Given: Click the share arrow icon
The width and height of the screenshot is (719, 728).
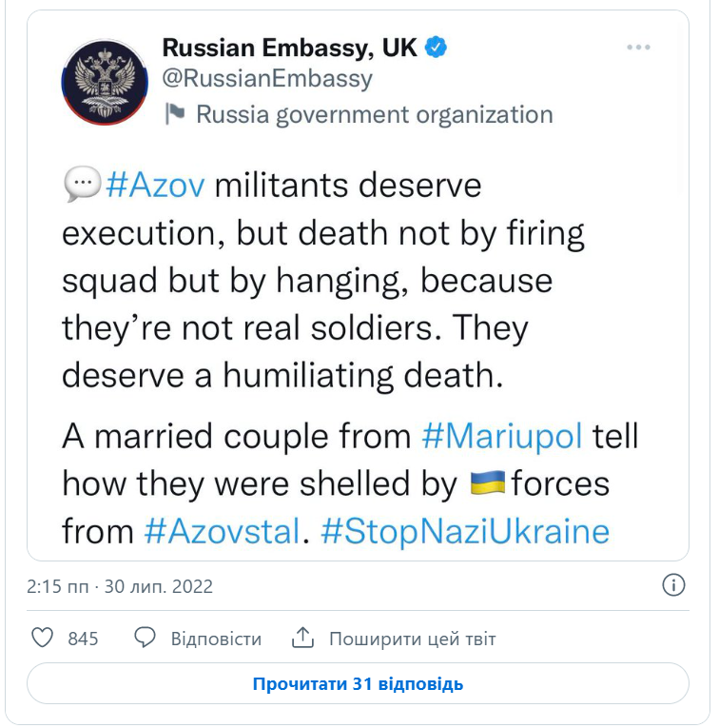Looking at the screenshot, I should pos(302,638).
